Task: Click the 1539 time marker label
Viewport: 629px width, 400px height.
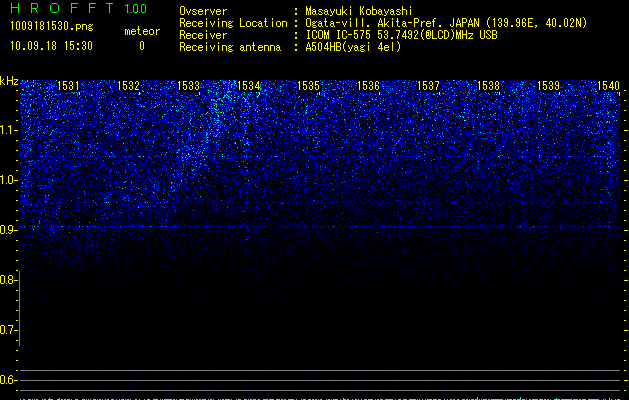Action: click(548, 86)
